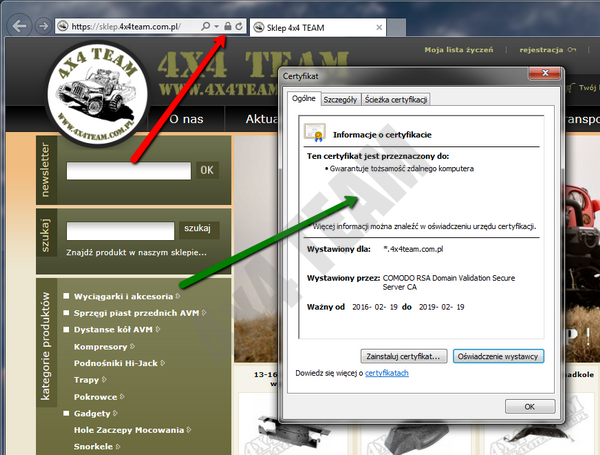The width and height of the screenshot is (600, 455).
Task: Expand the Gadgety square marker
Action: coord(66,413)
